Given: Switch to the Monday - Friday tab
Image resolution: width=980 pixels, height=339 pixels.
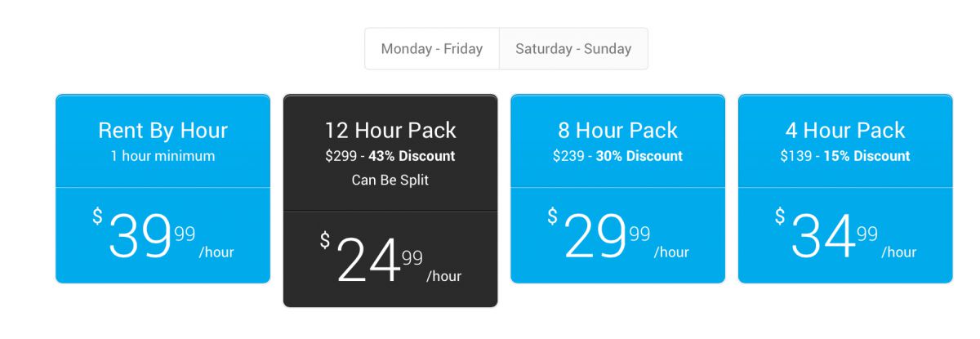Looking at the screenshot, I should (x=432, y=49).
